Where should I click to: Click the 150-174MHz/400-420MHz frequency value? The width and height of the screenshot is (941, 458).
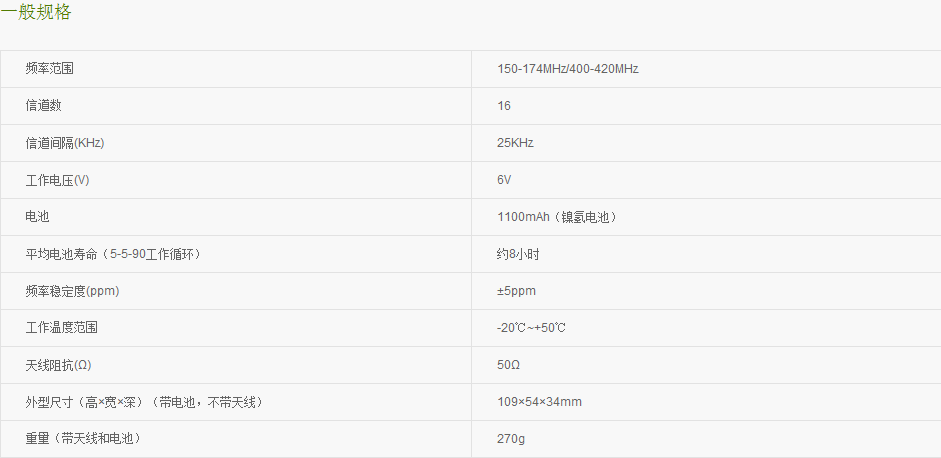click(568, 68)
